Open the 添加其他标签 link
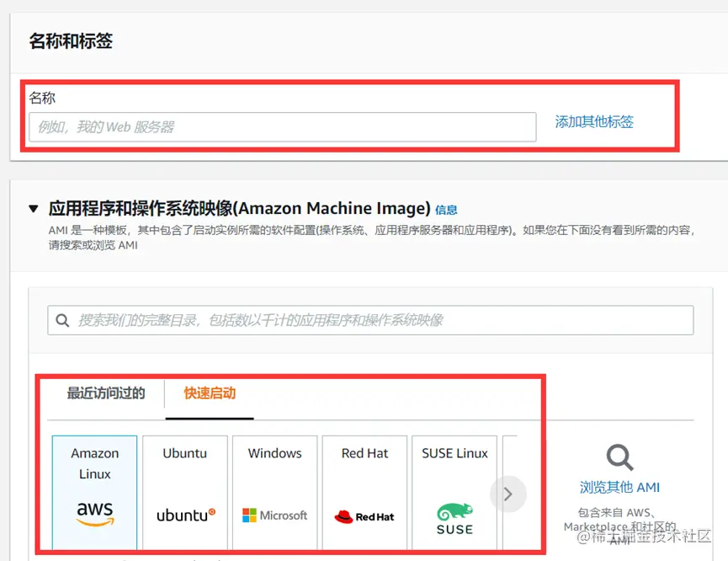Image resolution: width=728 pixels, height=561 pixels. pyautogui.click(x=594, y=122)
